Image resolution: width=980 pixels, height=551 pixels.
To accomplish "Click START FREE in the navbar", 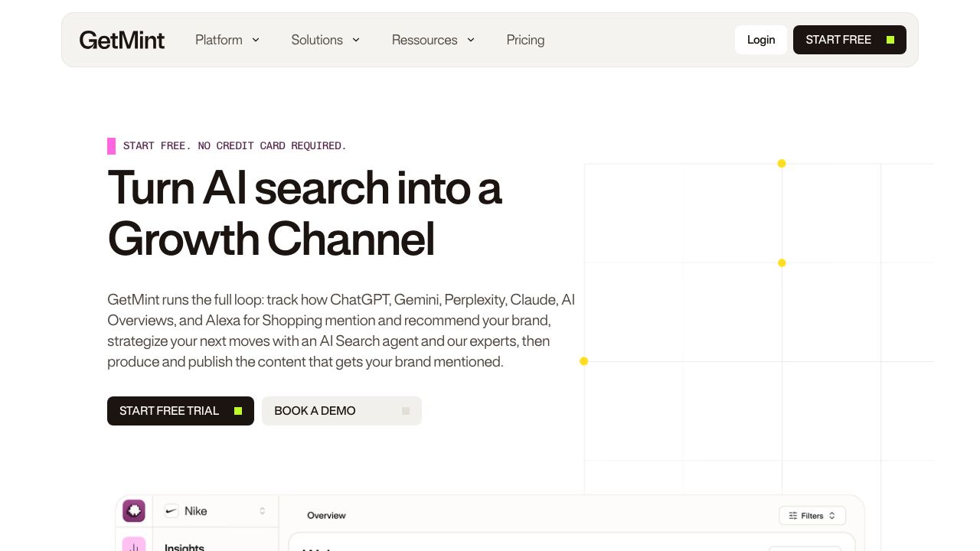I will 850,40.
